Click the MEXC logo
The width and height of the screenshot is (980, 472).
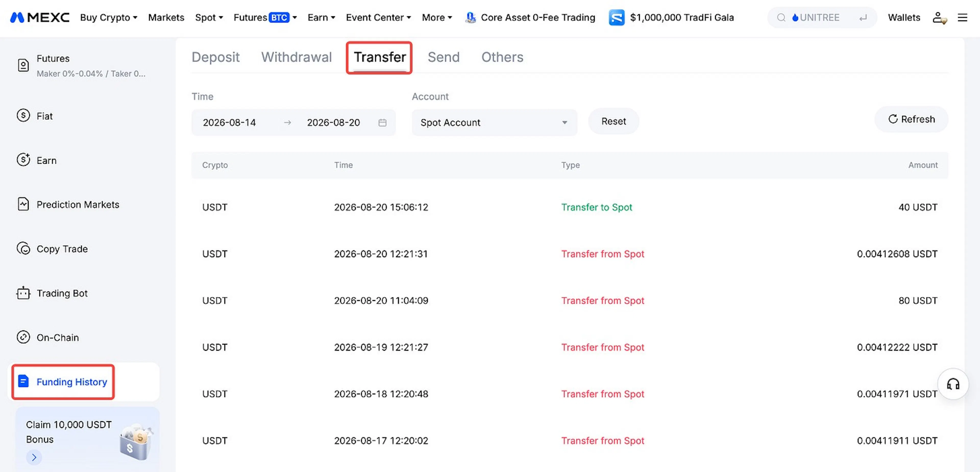click(x=40, y=18)
